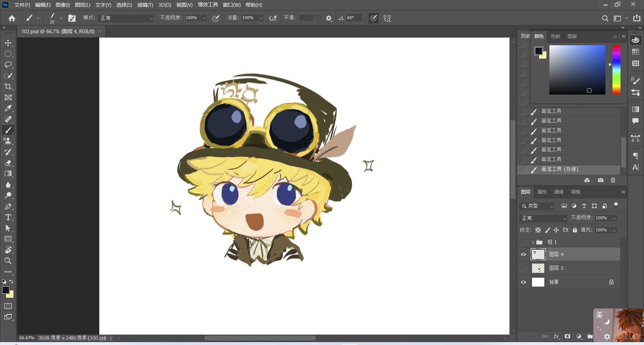The width and height of the screenshot is (644, 345).
Task: Open the 图像(I) menu
Action: [63, 5]
